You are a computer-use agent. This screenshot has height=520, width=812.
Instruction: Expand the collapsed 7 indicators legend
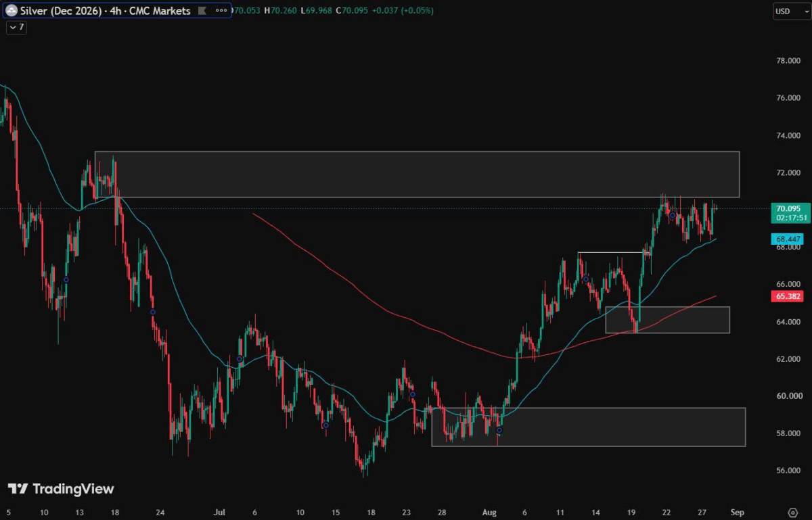tap(16, 27)
